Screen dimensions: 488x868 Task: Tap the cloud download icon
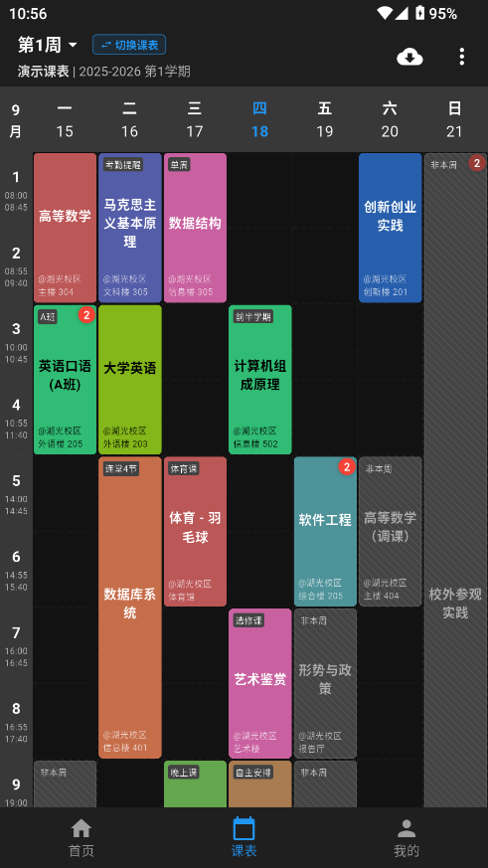coord(409,57)
